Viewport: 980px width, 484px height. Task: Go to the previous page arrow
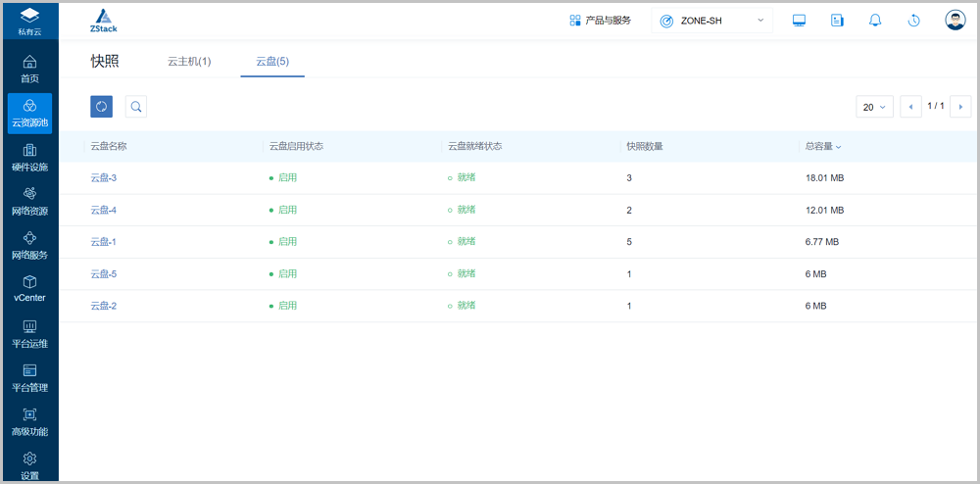pos(910,107)
